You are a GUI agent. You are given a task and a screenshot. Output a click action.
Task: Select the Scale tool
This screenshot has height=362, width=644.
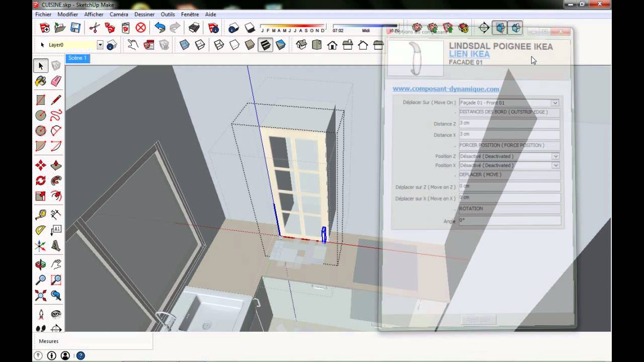tap(41, 196)
